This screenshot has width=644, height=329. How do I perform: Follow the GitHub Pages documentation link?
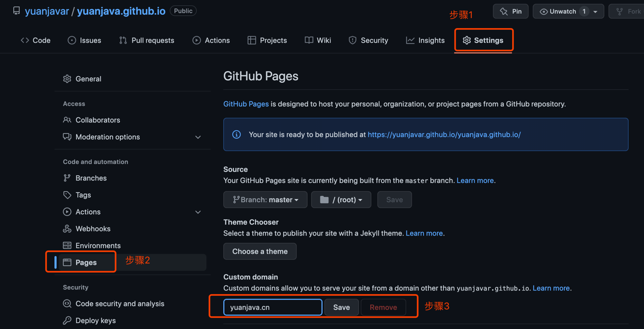click(246, 104)
